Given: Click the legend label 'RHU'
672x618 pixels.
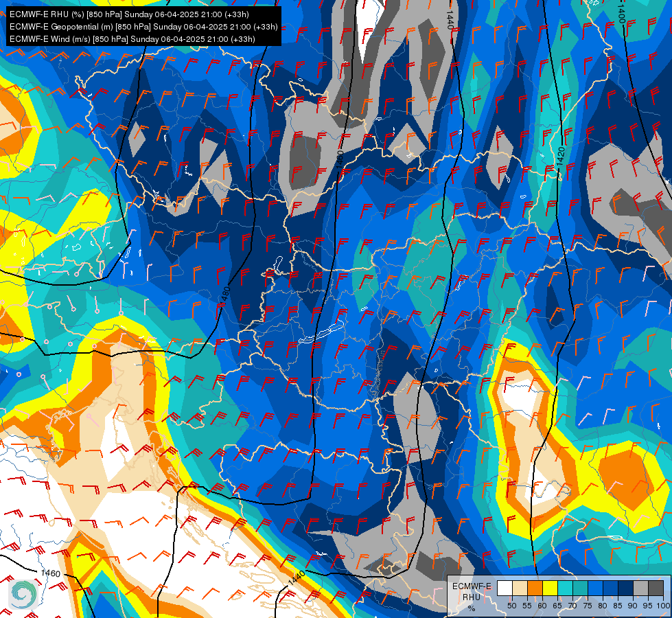Looking at the screenshot, I should (472, 597).
